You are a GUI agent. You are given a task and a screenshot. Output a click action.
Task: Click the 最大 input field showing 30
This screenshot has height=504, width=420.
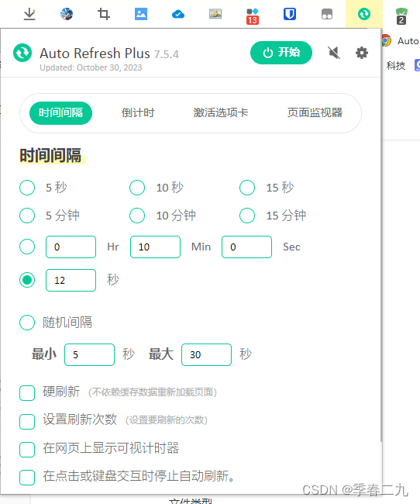(206, 355)
